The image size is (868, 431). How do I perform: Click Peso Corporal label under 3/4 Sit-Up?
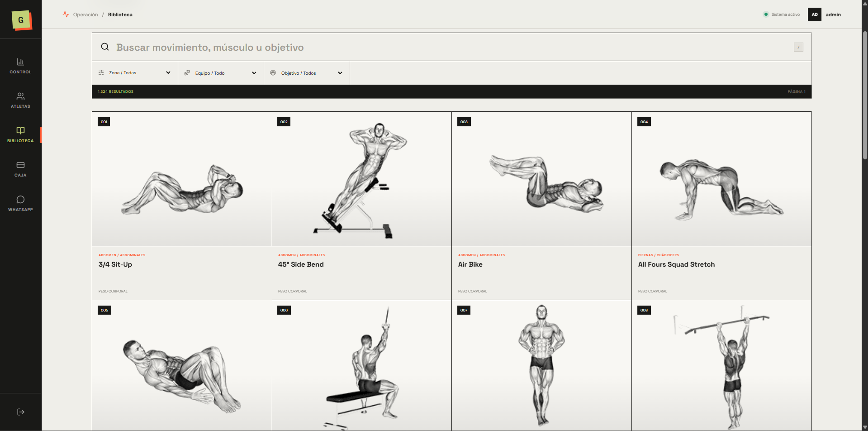113,291
